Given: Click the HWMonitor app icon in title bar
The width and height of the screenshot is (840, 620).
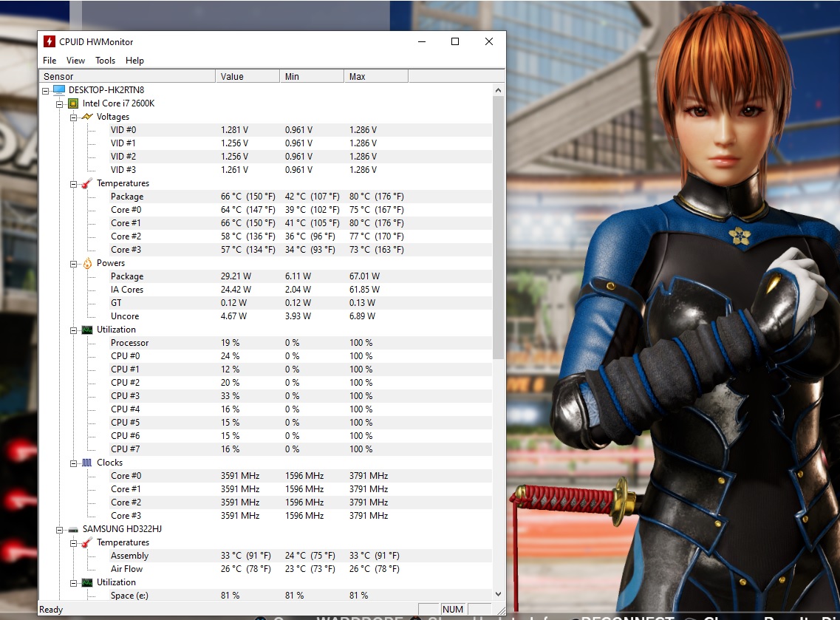Looking at the screenshot, I should click(49, 41).
